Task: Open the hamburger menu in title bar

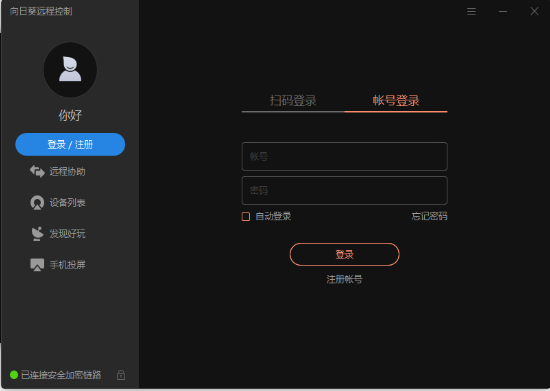Action: (471, 12)
